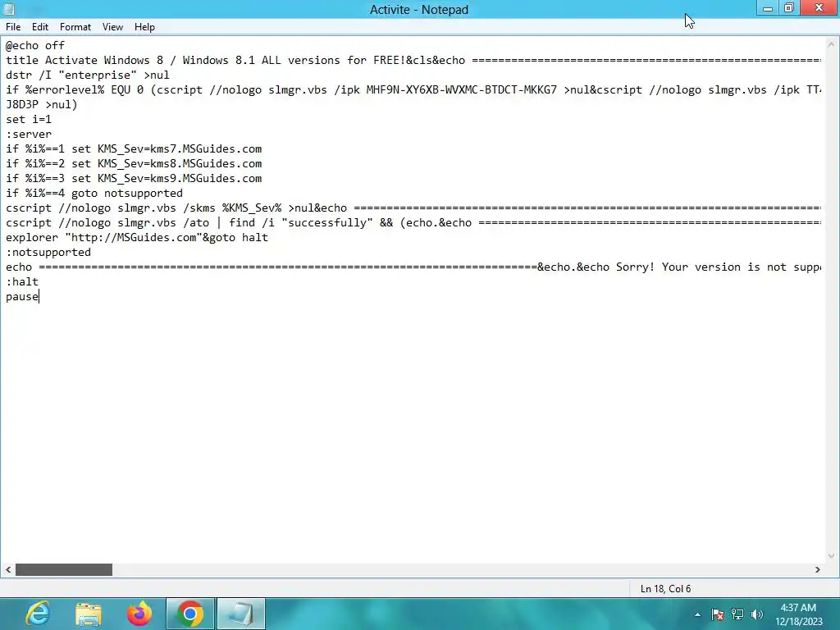840x630 pixels.
Task: Click the Notepad icon in the title bar
Action: pos(8,9)
